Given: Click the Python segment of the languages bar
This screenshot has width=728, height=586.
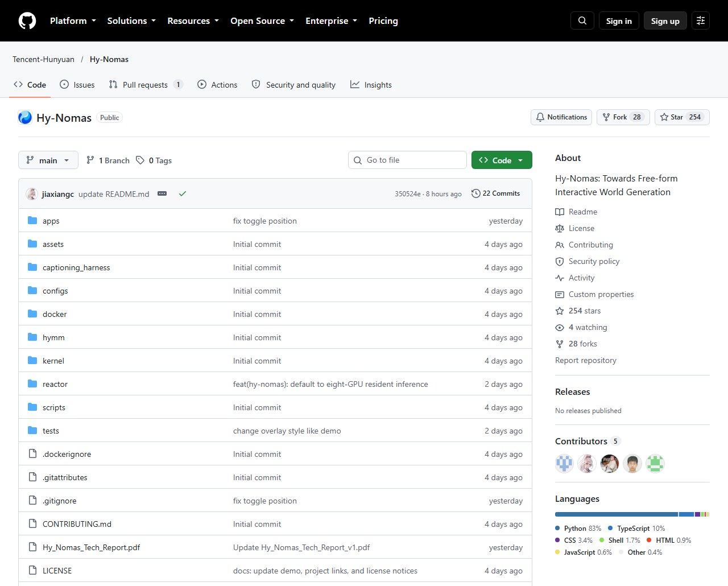Looking at the screenshot, I should click(617, 514).
